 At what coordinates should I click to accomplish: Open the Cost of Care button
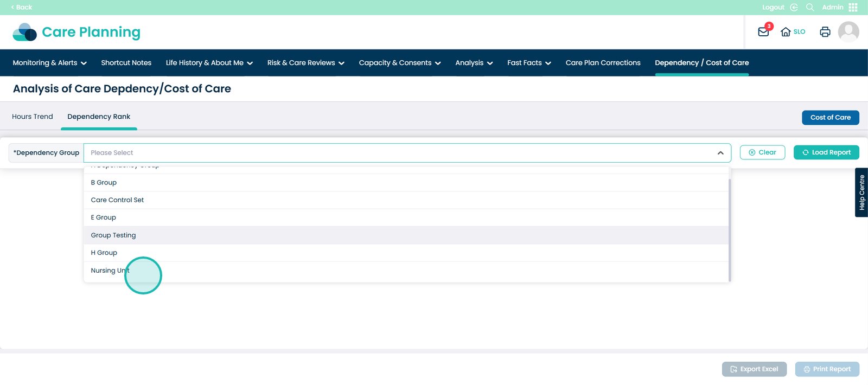coord(830,118)
